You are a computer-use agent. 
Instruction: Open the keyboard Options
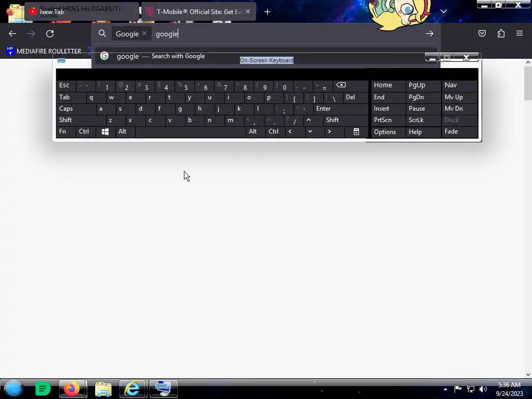point(389,132)
